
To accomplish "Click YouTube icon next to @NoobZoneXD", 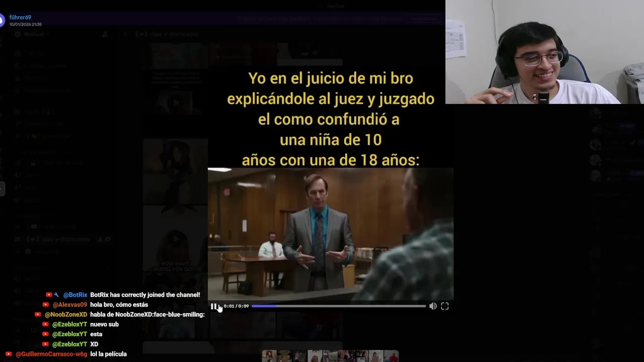I will pyautogui.click(x=38, y=315).
